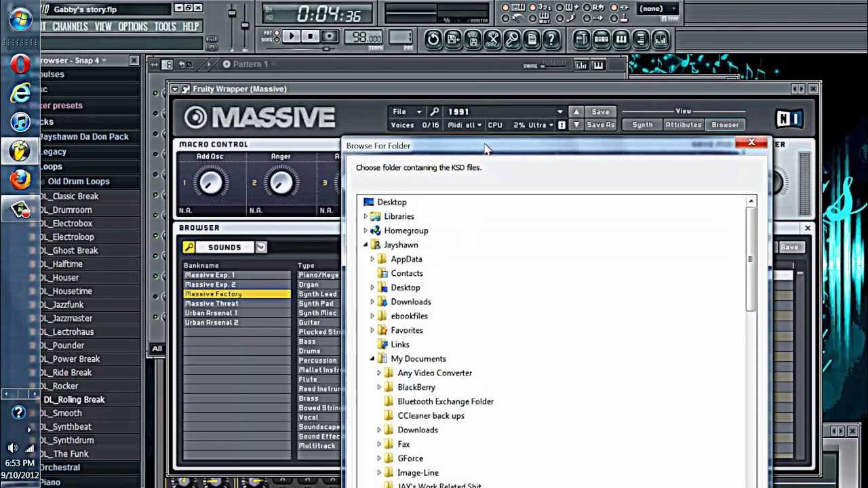Switch Massive view to Browser
The height and width of the screenshot is (488, 868).
[x=725, y=125]
